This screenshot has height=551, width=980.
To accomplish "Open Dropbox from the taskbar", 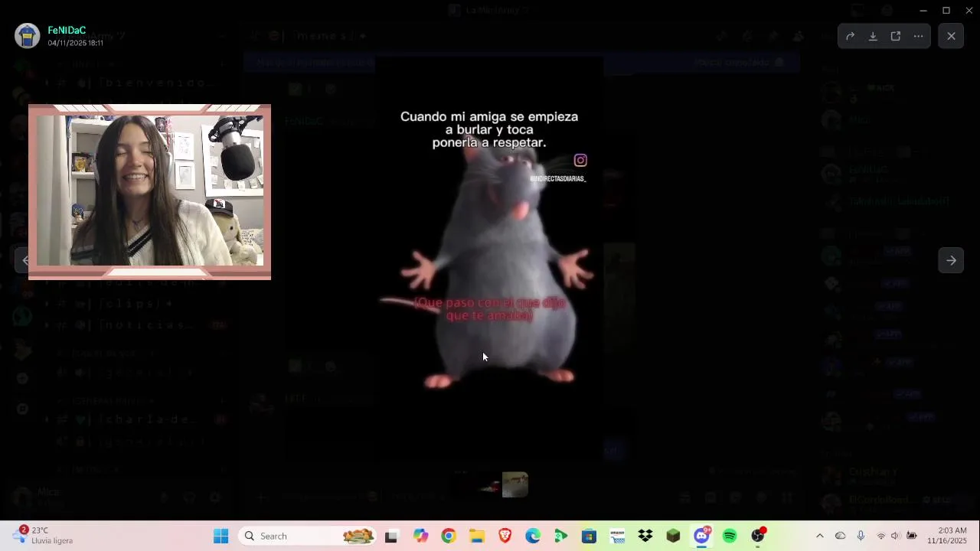I will point(645,536).
